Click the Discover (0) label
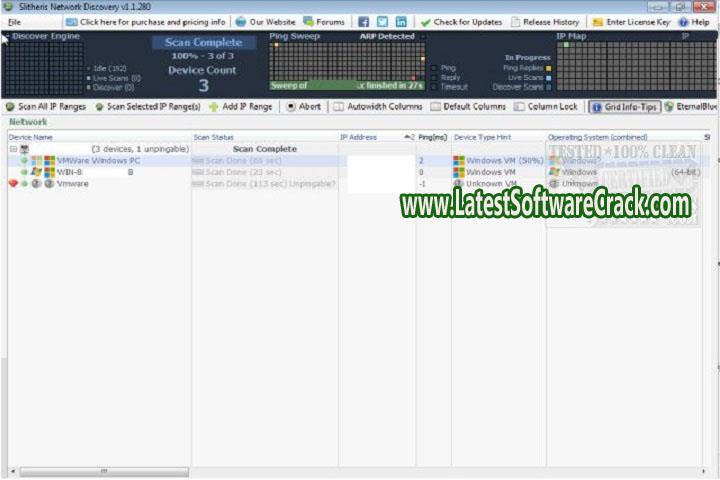The height and width of the screenshot is (480, 720). [113, 87]
